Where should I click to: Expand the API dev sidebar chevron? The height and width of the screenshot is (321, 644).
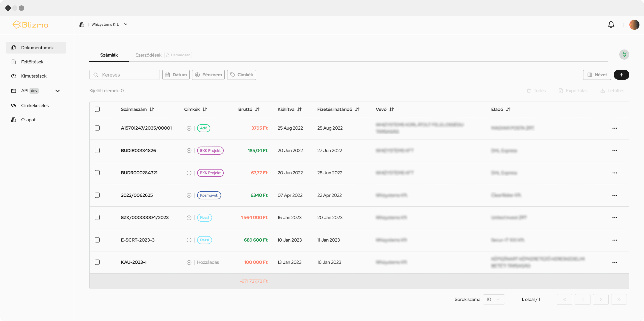[x=58, y=91]
